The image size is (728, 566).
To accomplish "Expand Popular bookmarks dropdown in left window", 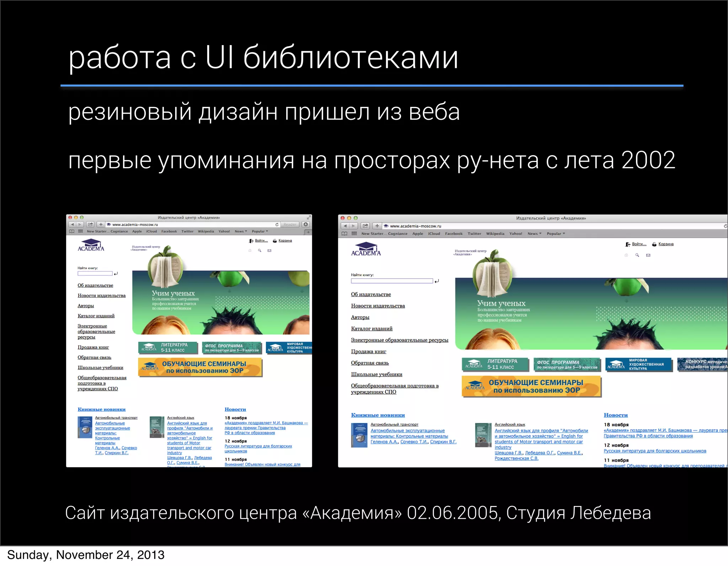I will [260, 231].
